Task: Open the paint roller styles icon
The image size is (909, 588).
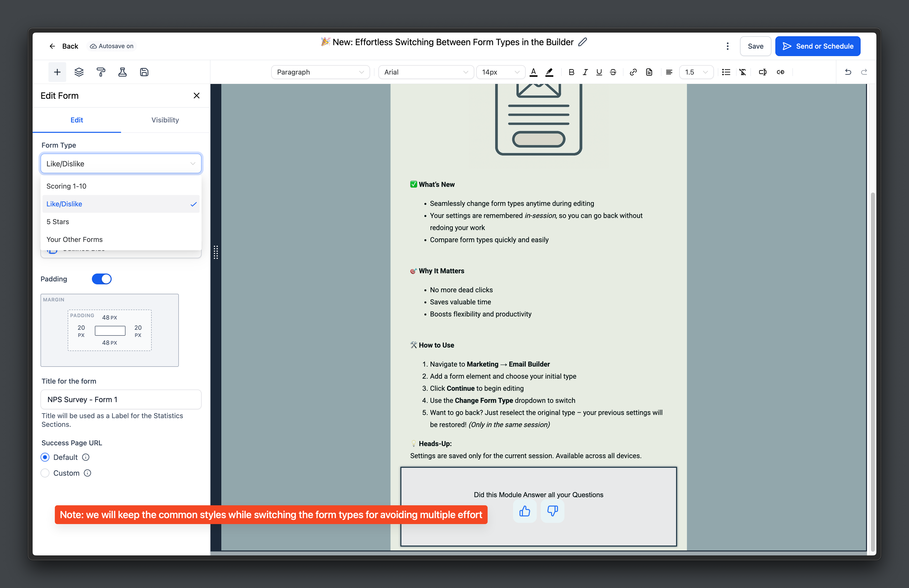Action: [101, 72]
